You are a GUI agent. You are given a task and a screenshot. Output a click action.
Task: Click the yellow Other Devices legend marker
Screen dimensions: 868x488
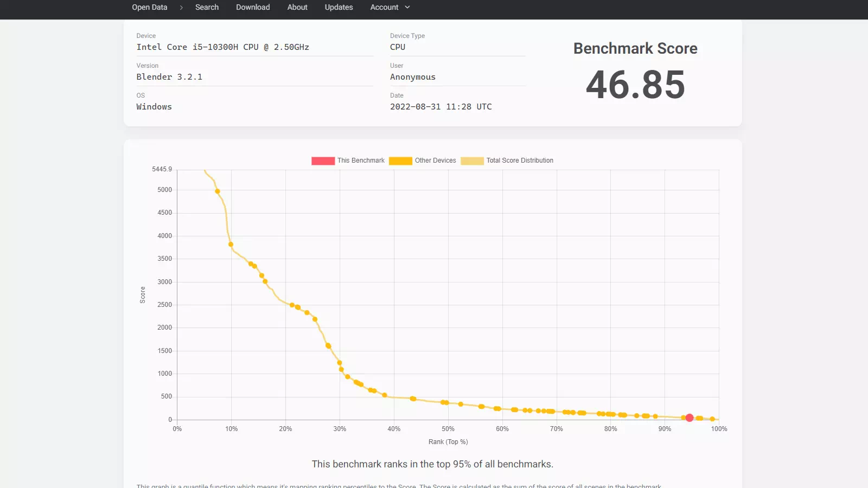coord(400,160)
